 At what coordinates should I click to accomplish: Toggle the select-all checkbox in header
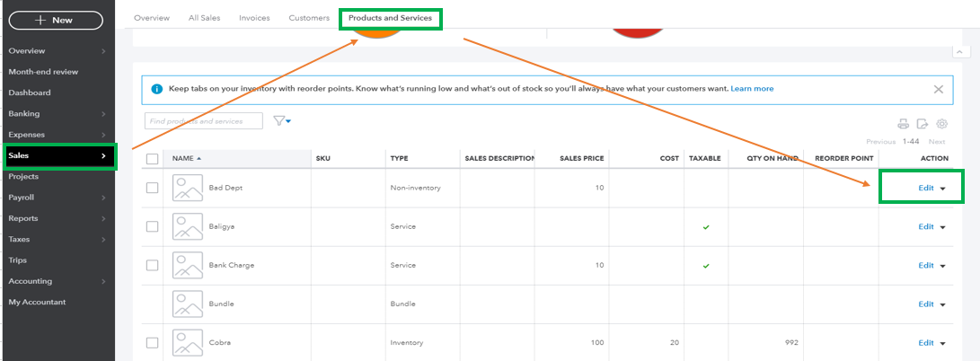tap(152, 158)
